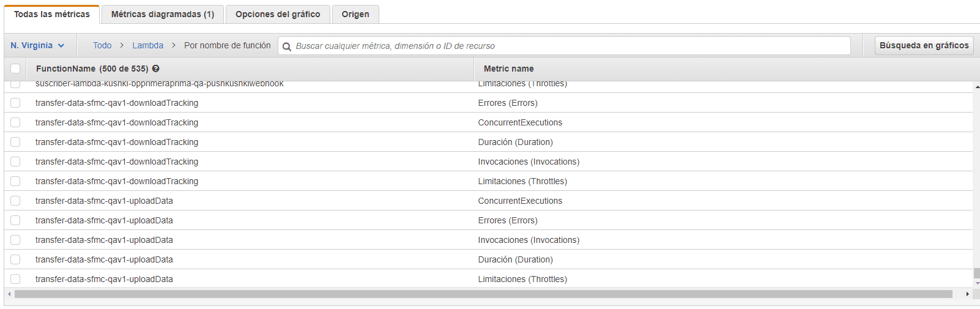Click the Todo breadcrumb link

coord(102,45)
